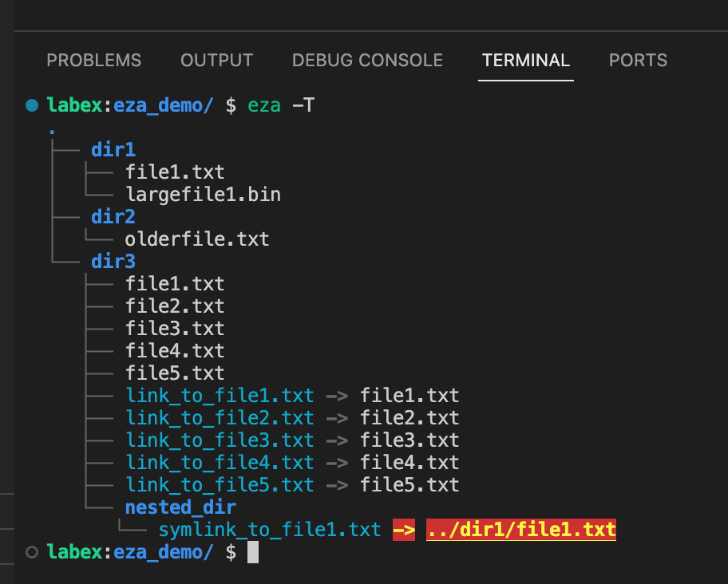Switch to the OUTPUT tab
The image size is (728, 584).
pyautogui.click(x=216, y=61)
